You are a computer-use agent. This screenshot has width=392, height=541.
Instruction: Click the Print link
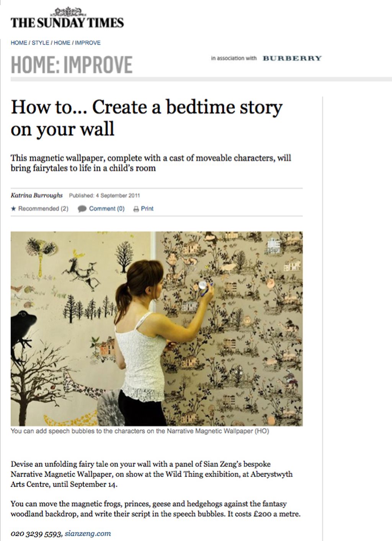(147, 209)
